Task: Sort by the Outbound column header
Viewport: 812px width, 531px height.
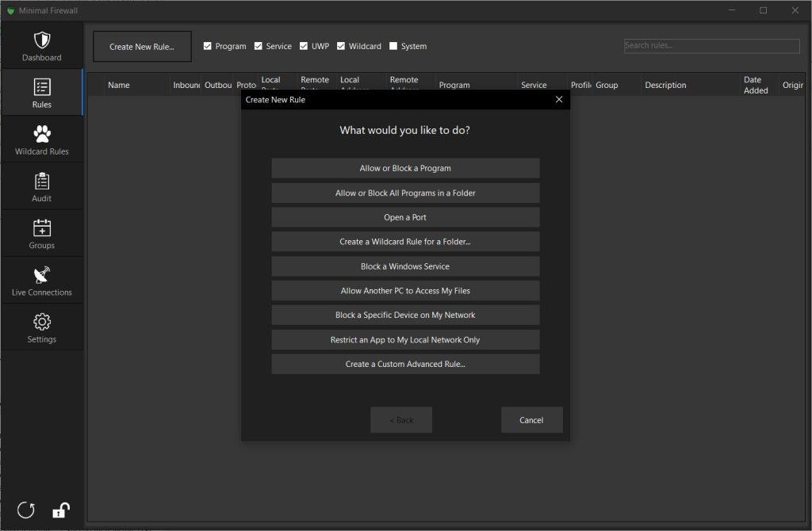Action: click(217, 85)
